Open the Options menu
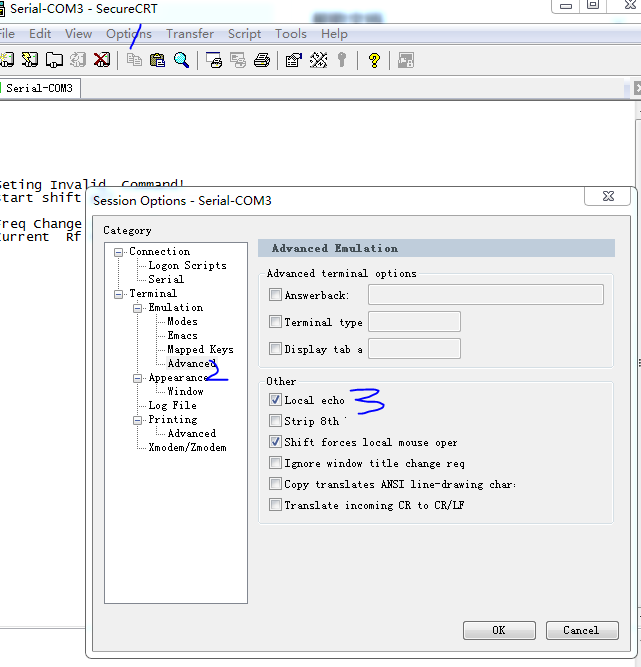Screen dimensions: 641x667 coord(129,34)
